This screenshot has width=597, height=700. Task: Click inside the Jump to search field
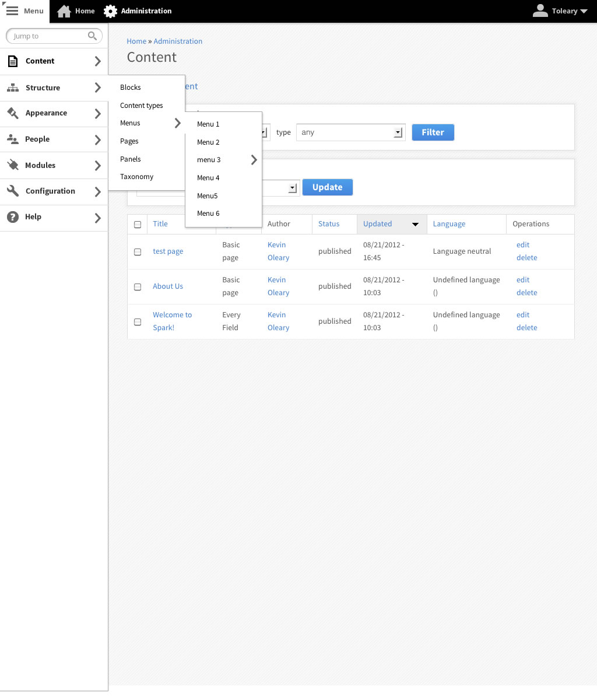tap(47, 36)
